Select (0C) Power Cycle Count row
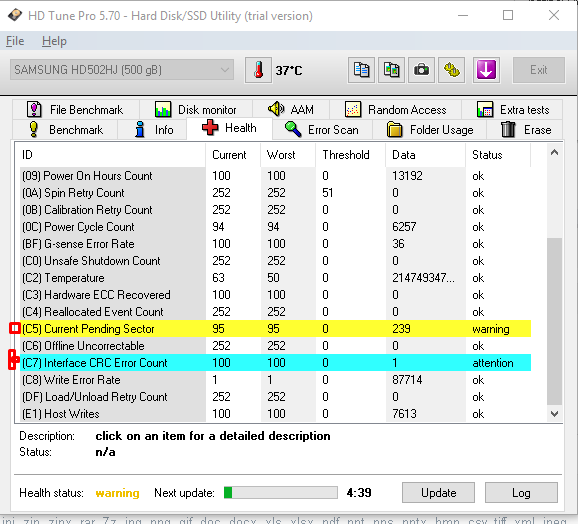The height and width of the screenshot is (524, 578). click(x=275, y=227)
